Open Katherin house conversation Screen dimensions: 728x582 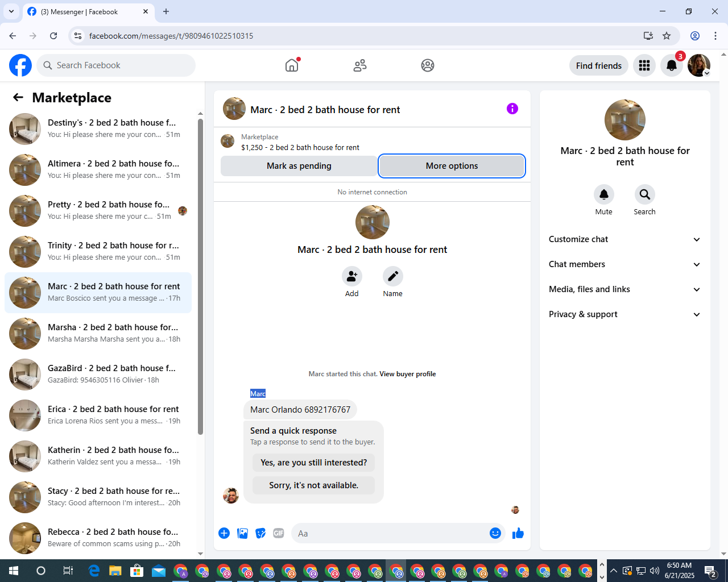click(x=98, y=456)
